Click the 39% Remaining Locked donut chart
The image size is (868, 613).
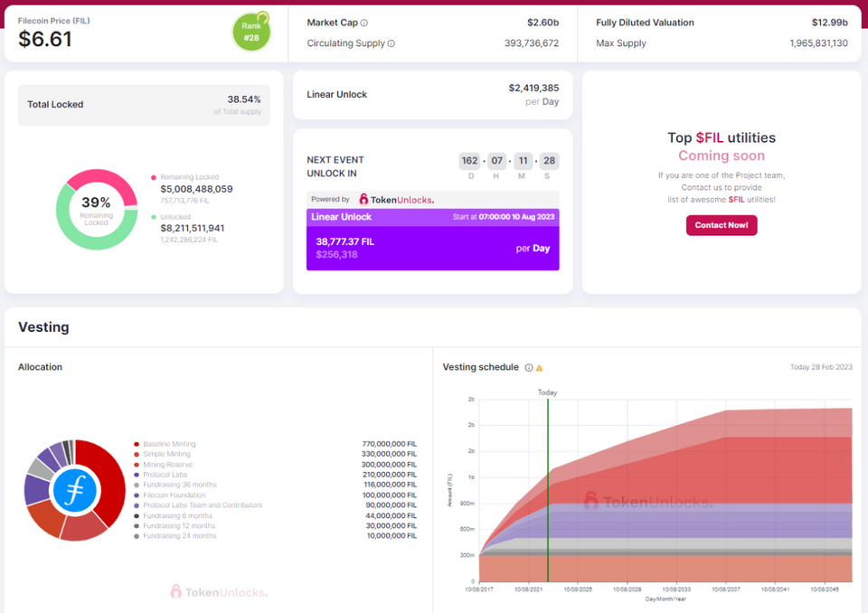(x=97, y=210)
